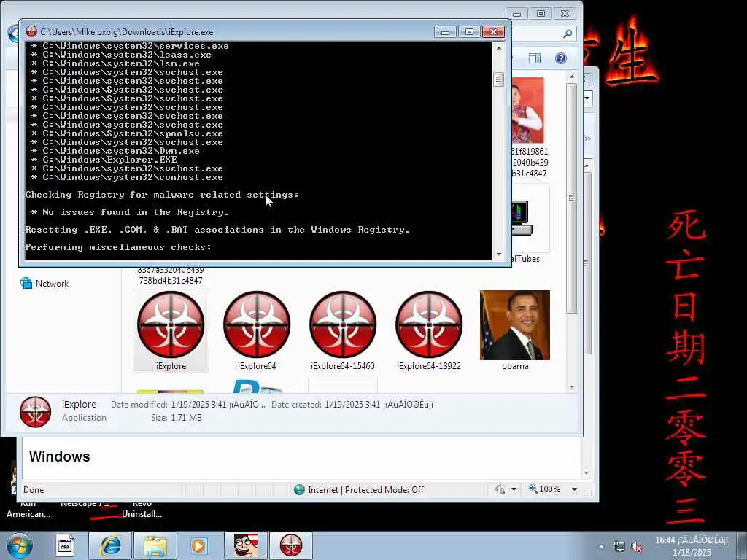Viewport: 747px width, 560px height.
Task: Click the biohazard iExplore taskbar icon
Action: [x=291, y=545]
